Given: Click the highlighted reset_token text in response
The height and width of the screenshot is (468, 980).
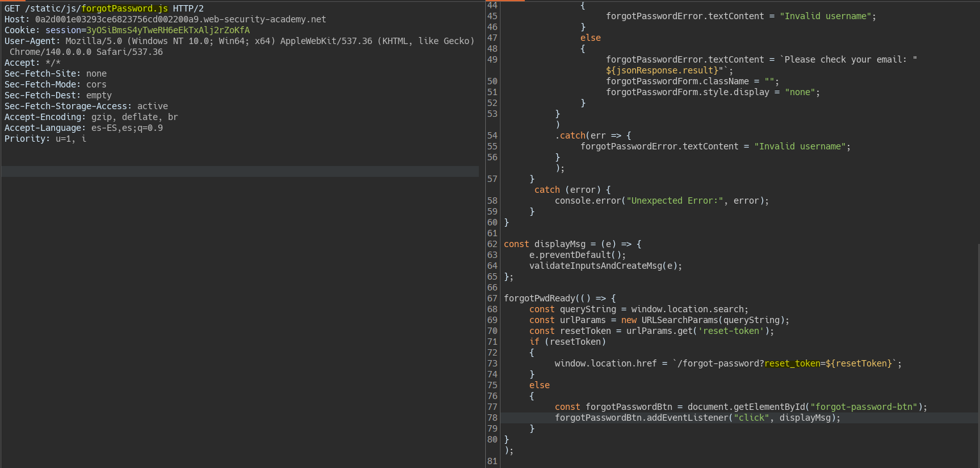Looking at the screenshot, I should (x=792, y=363).
